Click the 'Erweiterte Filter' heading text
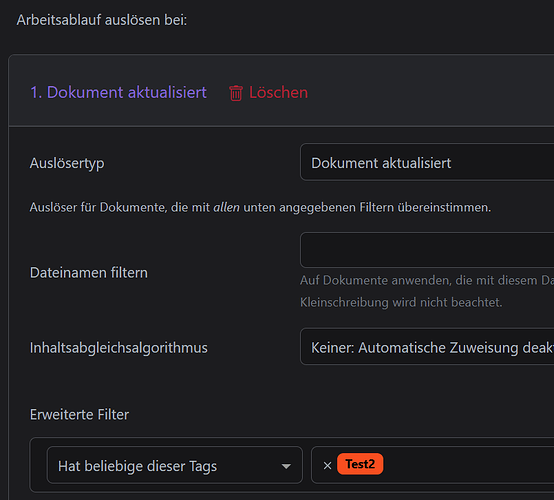The width and height of the screenshot is (554, 500). [79, 414]
